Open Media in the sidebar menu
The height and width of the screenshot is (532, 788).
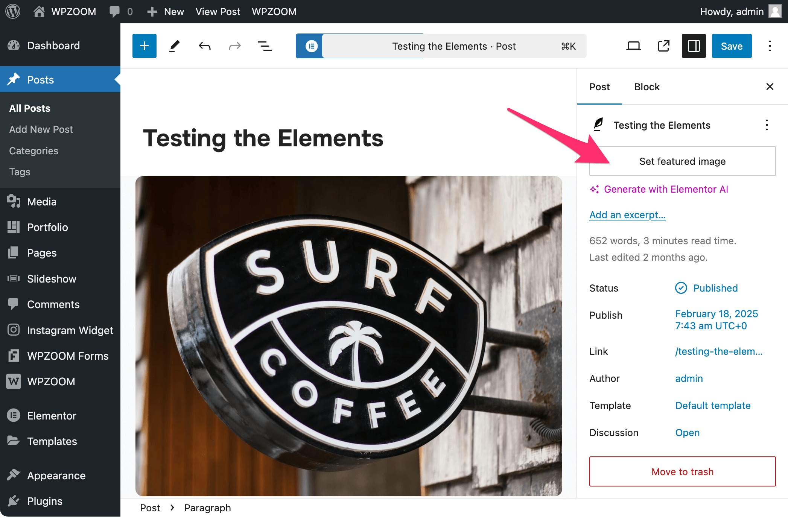coord(41,202)
